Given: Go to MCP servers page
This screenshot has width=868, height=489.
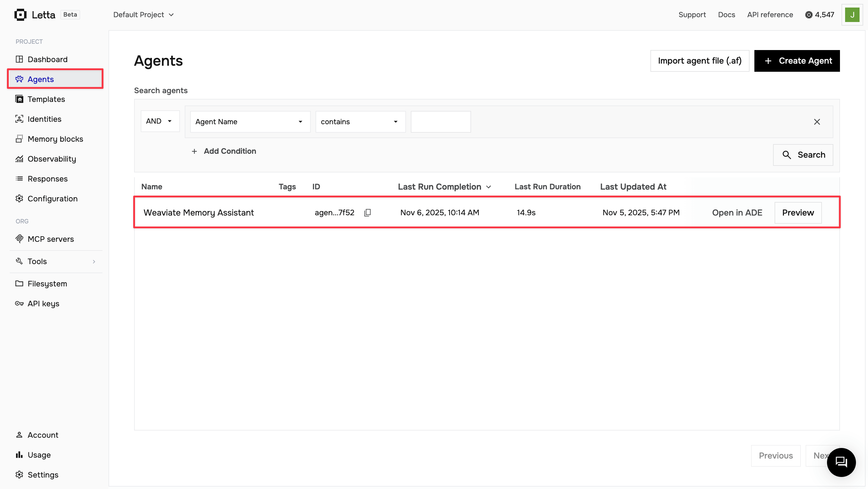Looking at the screenshot, I should click(51, 239).
